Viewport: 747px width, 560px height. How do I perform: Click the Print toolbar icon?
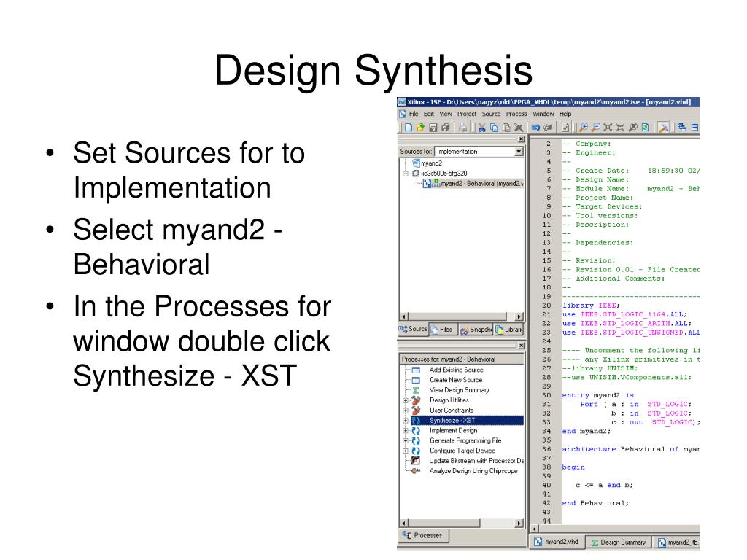point(462,127)
